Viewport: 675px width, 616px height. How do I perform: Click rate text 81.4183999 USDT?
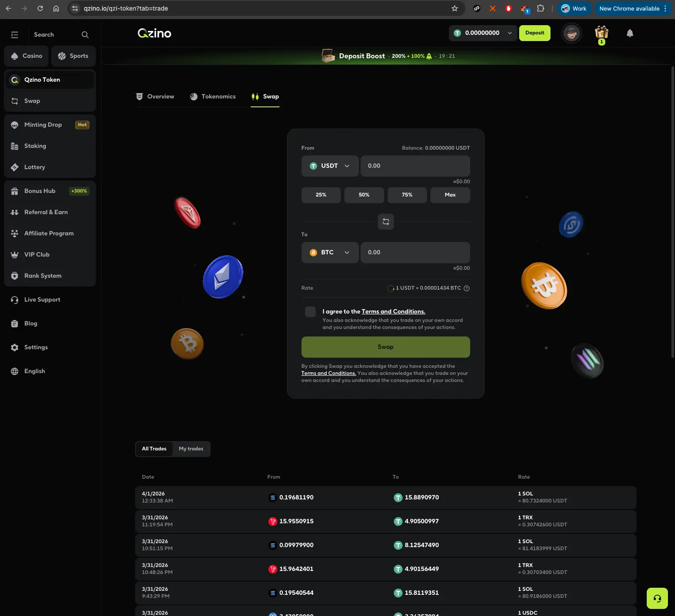[543, 549]
